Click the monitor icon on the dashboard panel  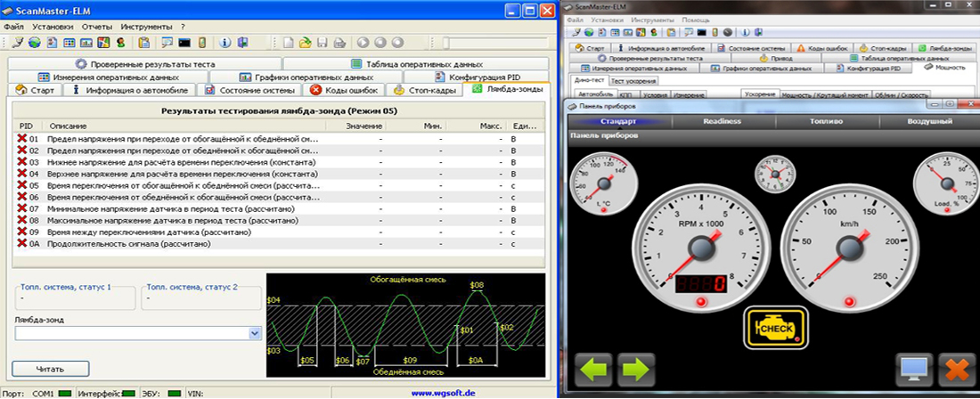click(x=914, y=369)
